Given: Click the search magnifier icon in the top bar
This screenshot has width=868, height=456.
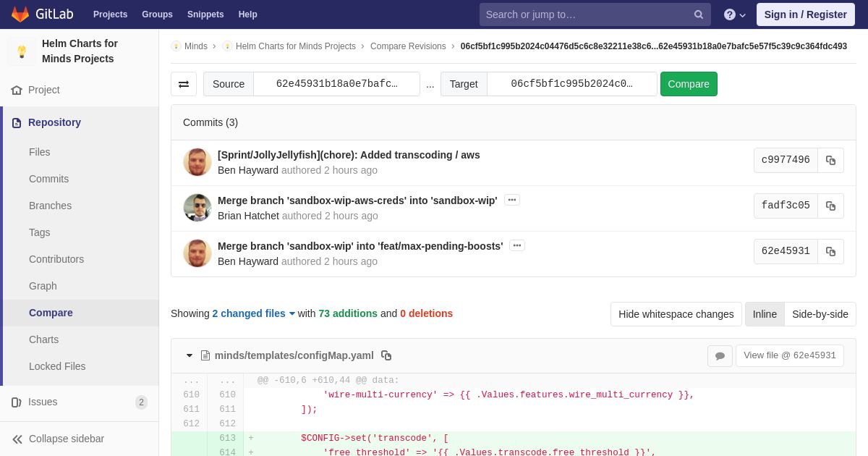Looking at the screenshot, I should pos(699,14).
